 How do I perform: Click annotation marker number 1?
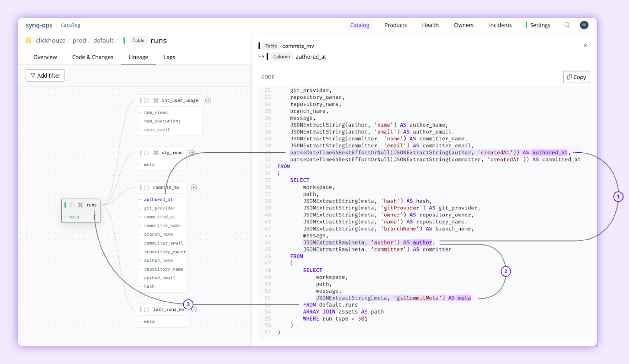[618, 197]
